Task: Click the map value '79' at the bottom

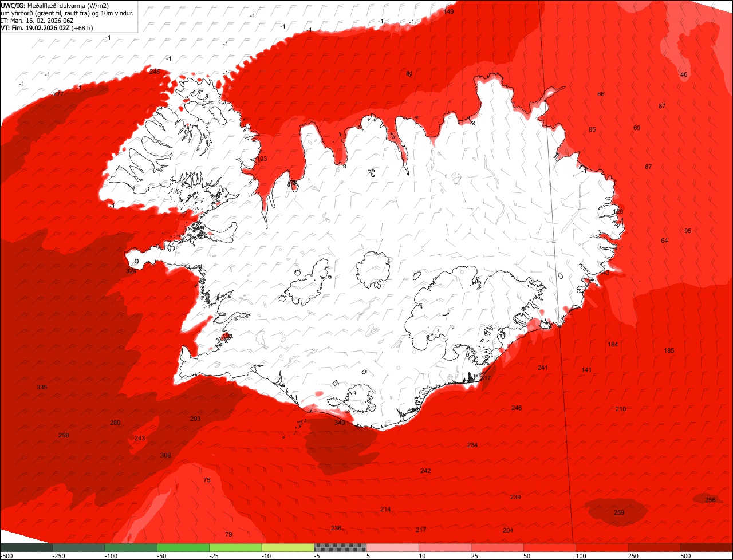Action: [x=228, y=535]
